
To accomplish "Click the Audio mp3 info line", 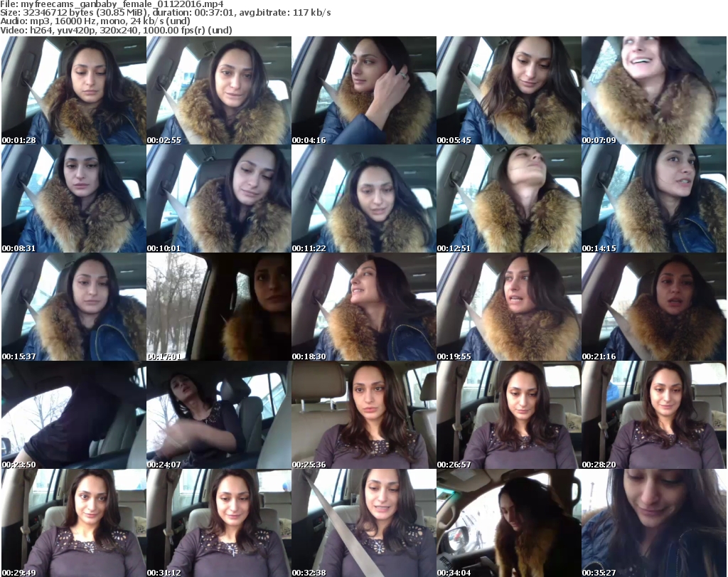I will 95,21.
